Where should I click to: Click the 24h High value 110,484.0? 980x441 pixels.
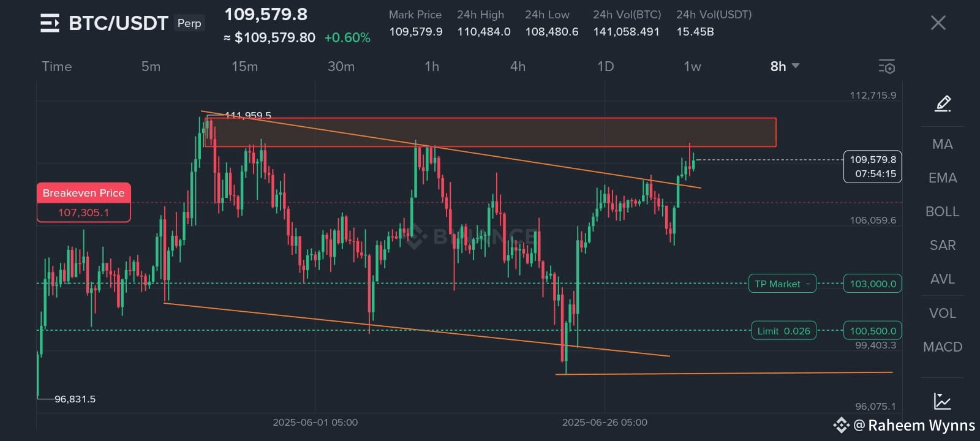click(x=484, y=32)
